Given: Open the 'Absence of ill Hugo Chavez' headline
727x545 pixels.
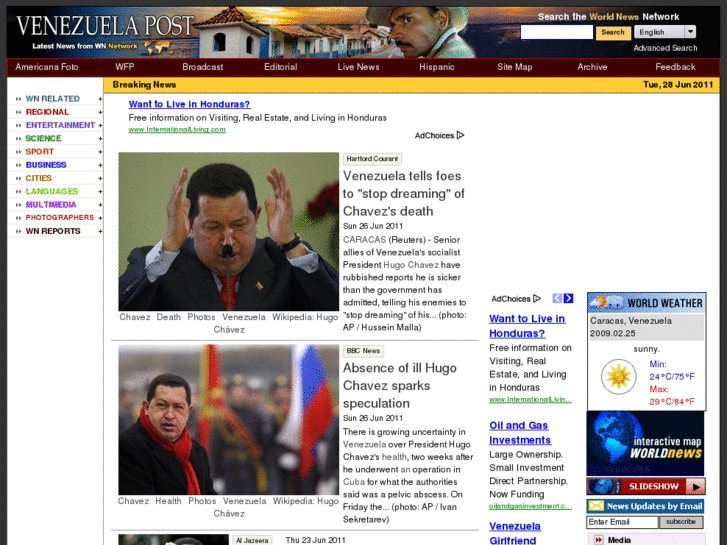Looking at the screenshot, I should pos(400,385).
